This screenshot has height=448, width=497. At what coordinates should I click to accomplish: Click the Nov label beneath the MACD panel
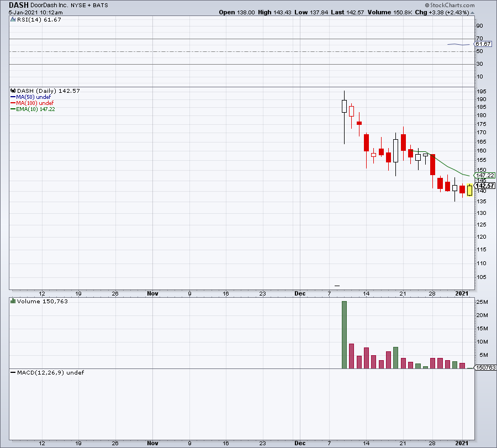coord(152,443)
